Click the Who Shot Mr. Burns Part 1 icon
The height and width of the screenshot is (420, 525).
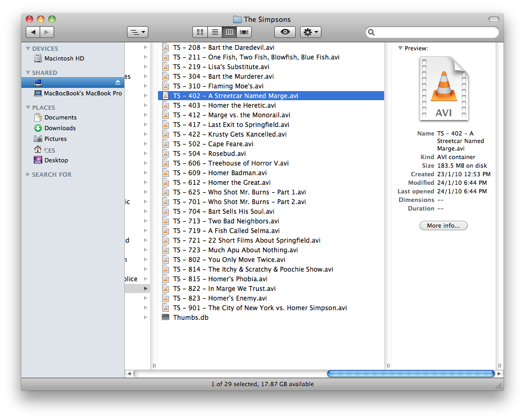point(166,192)
